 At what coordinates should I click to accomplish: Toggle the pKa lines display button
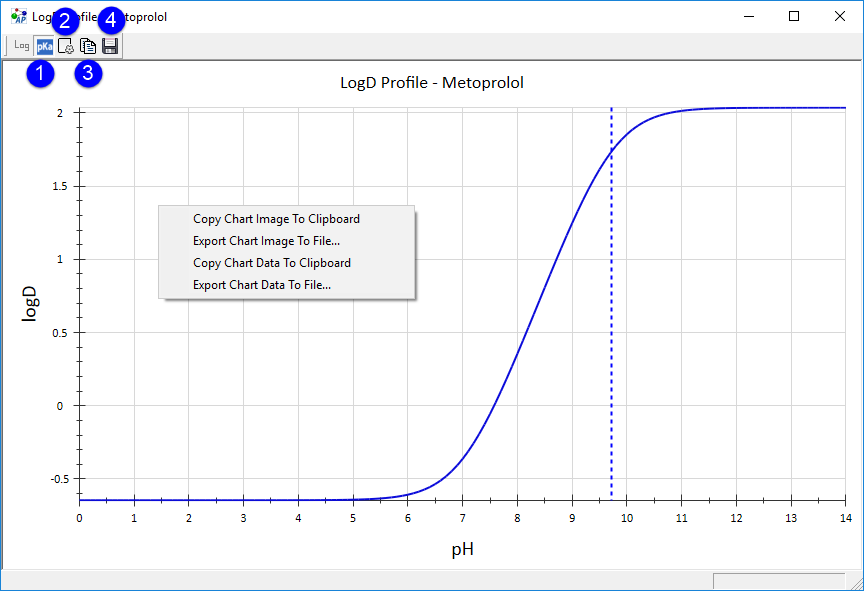[44, 46]
